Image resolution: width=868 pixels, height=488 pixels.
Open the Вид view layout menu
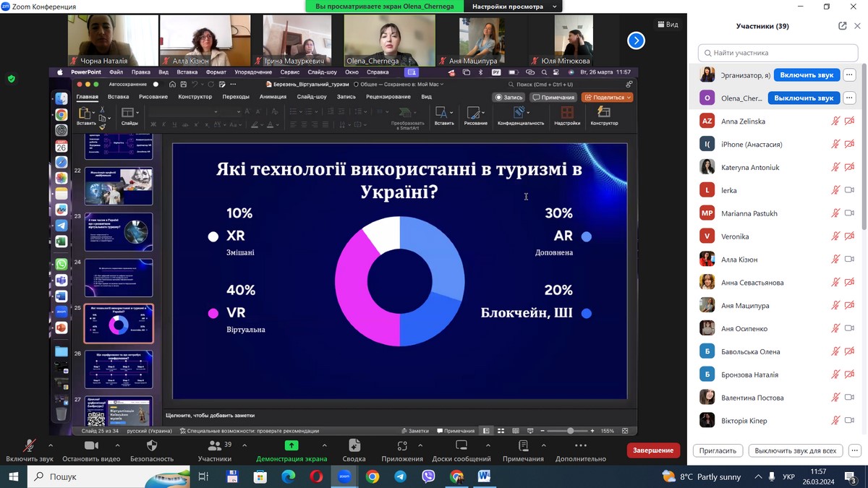pos(668,25)
